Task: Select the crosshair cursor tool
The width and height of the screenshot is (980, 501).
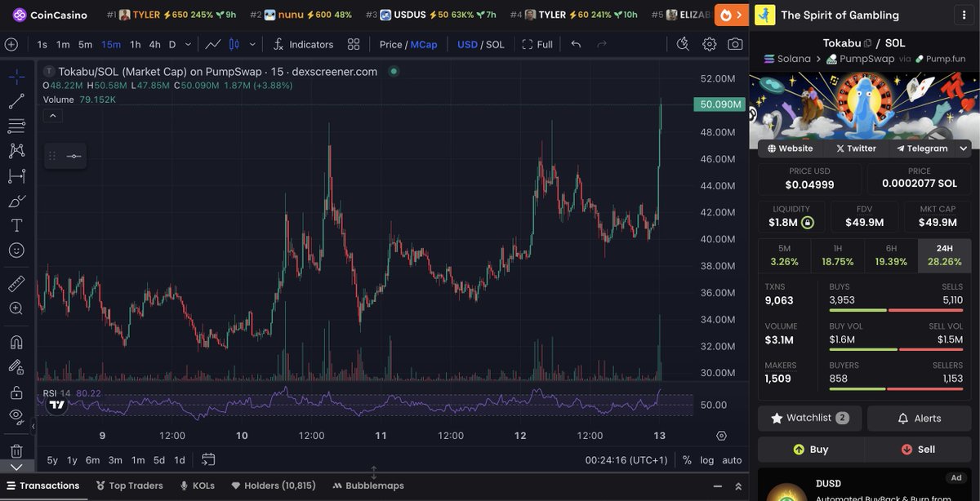Action: click(16, 77)
